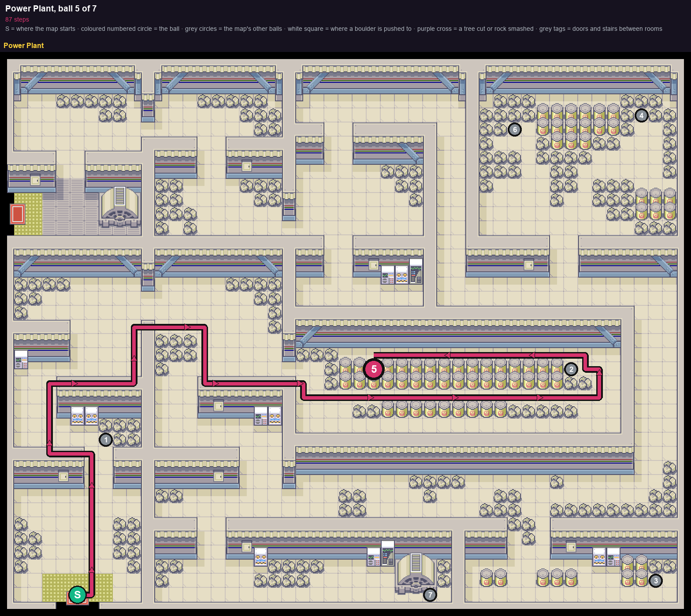
Task: Click grey ball marker number 2
Action: click(571, 369)
